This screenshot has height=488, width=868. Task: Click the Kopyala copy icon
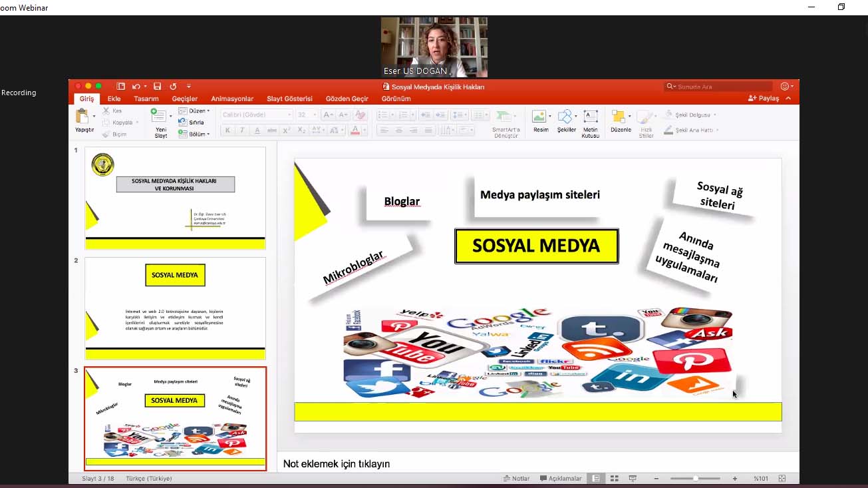(x=106, y=122)
